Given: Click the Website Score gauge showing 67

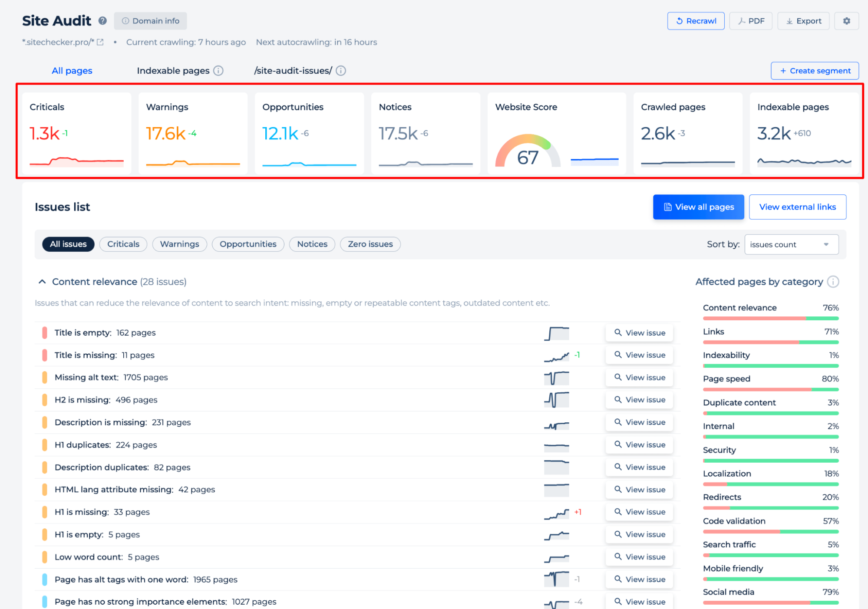Looking at the screenshot, I should point(528,151).
